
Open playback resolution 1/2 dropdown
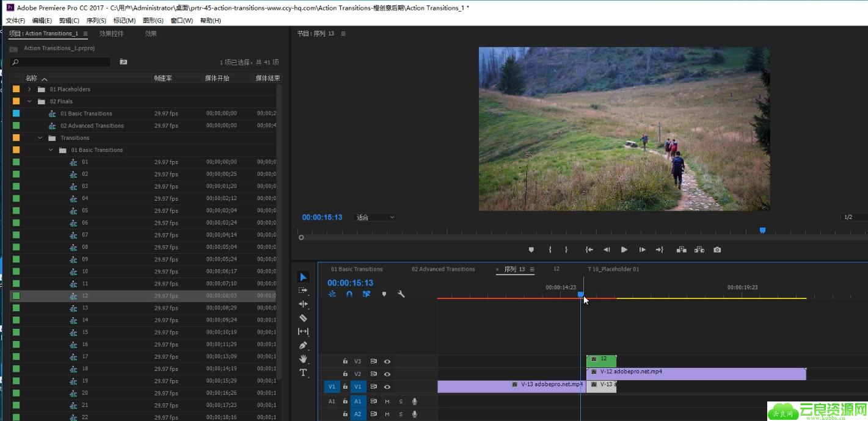pyautogui.click(x=854, y=217)
